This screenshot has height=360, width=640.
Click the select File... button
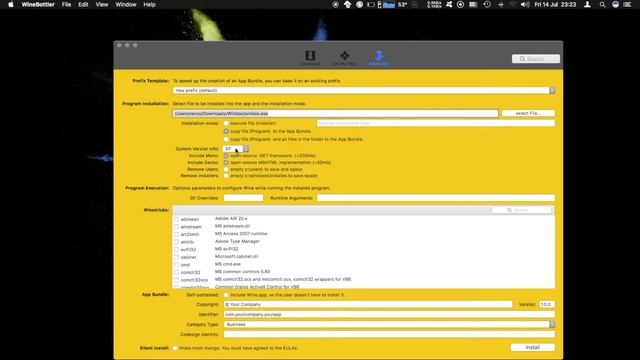(528, 113)
